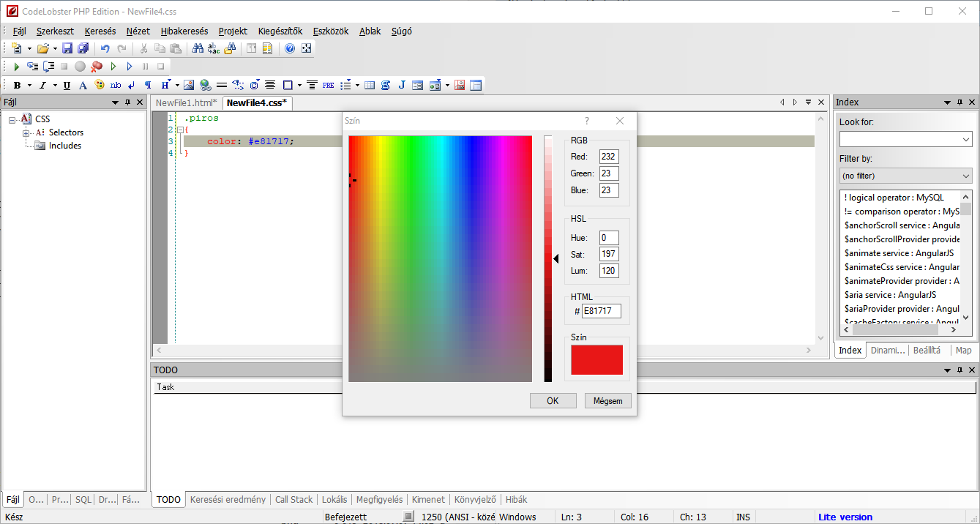The height and width of the screenshot is (524, 980).
Task: Open the Keresési eredmény tab
Action: tap(228, 500)
